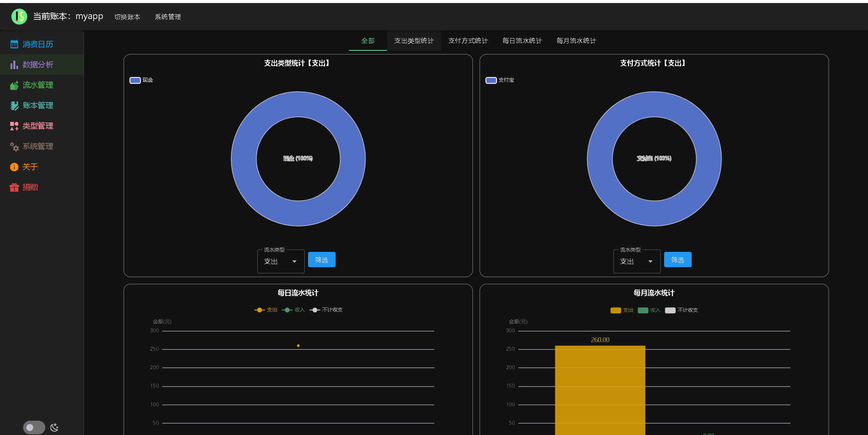Click the 流水管理 sidebar icon

[14, 85]
